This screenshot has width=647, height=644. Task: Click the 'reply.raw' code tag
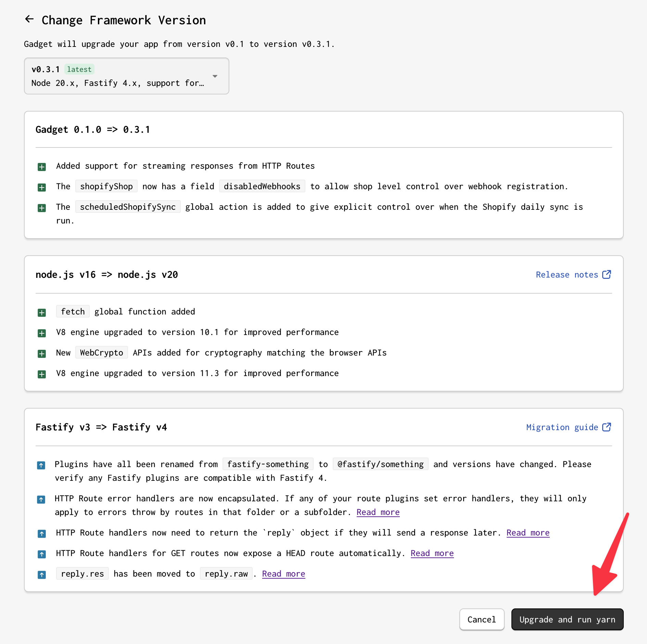(x=226, y=574)
